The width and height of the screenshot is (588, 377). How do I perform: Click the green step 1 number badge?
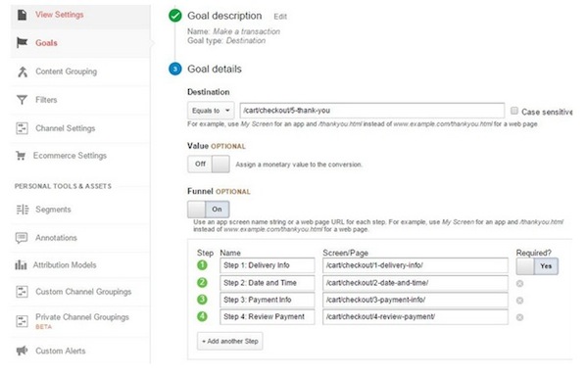point(202,265)
